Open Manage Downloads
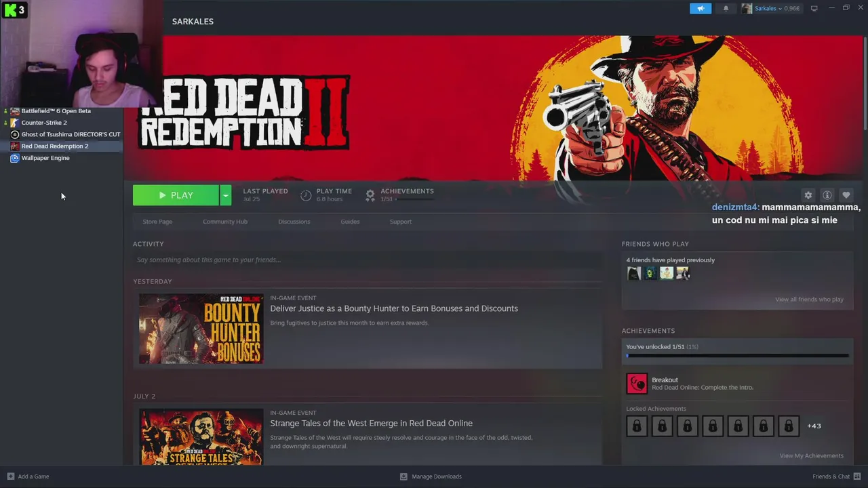This screenshot has height=488, width=868. point(437,476)
